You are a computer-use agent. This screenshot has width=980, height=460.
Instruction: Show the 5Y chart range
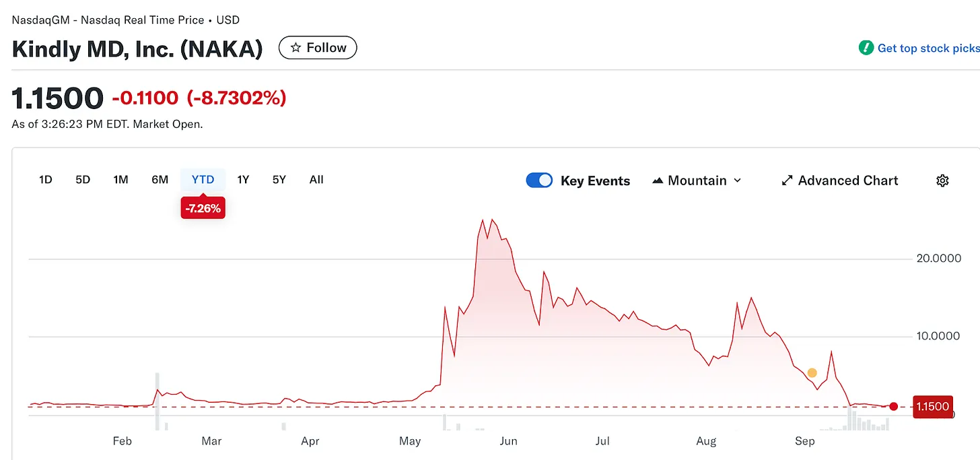(x=279, y=180)
